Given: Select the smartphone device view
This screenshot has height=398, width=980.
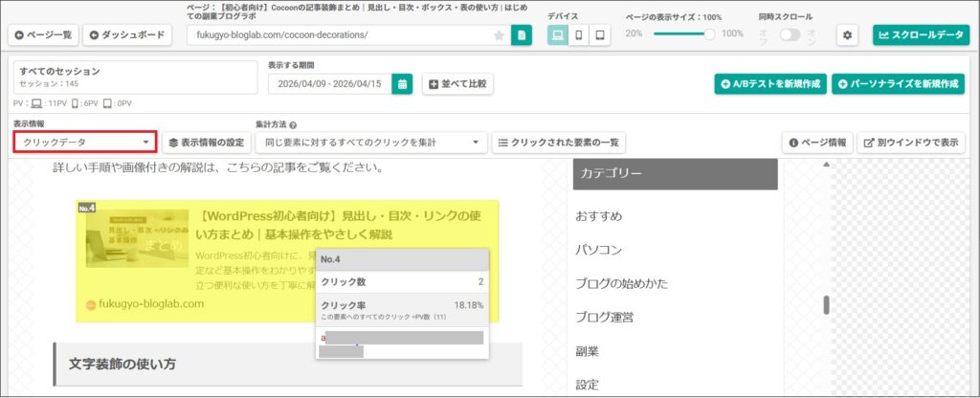Looking at the screenshot, I should point(578,35).
